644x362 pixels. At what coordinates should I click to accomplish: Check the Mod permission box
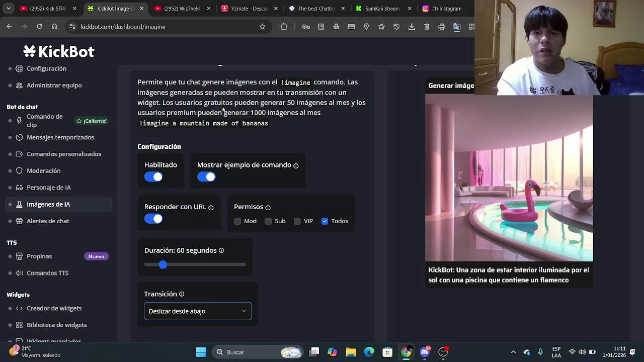coord(237,221)
